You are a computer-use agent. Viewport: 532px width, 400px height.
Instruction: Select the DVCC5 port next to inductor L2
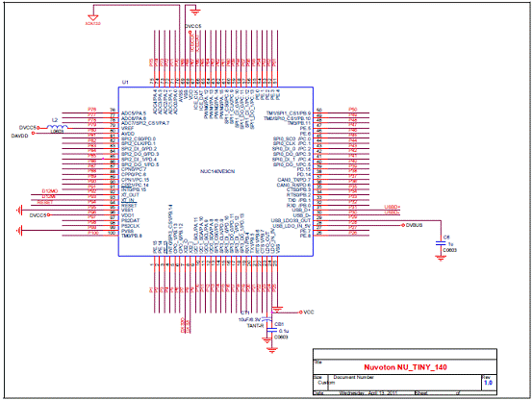pyautogui.click(x=29, y=128)
